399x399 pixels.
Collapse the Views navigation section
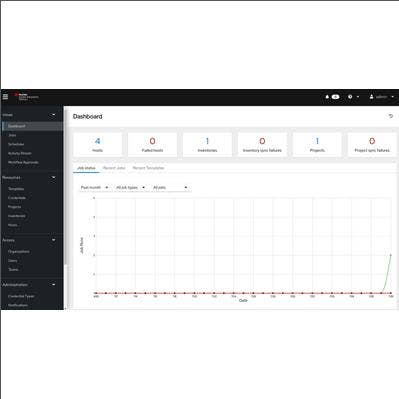[54, 115]
